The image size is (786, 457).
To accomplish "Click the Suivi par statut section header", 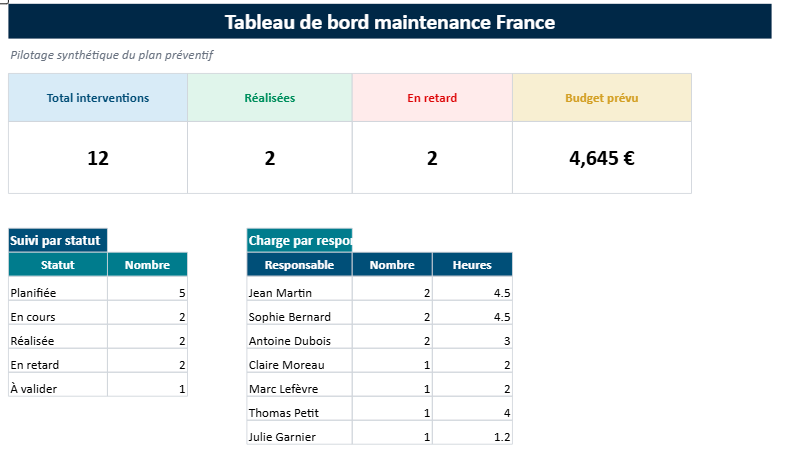I will 58,240.
